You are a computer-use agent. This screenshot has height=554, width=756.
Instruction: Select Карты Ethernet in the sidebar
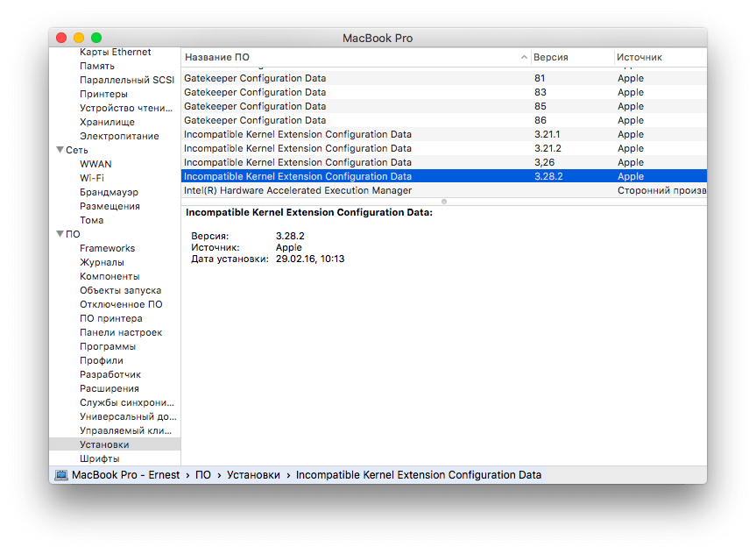click(x=116, y=52)
